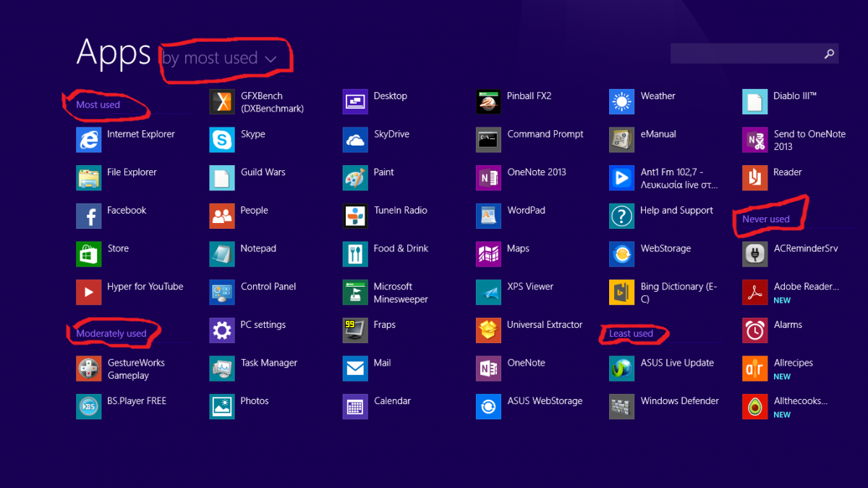This screenshot has height=488, width=868.
Task: Open the Fraps icon
Action: coord(355,330)
